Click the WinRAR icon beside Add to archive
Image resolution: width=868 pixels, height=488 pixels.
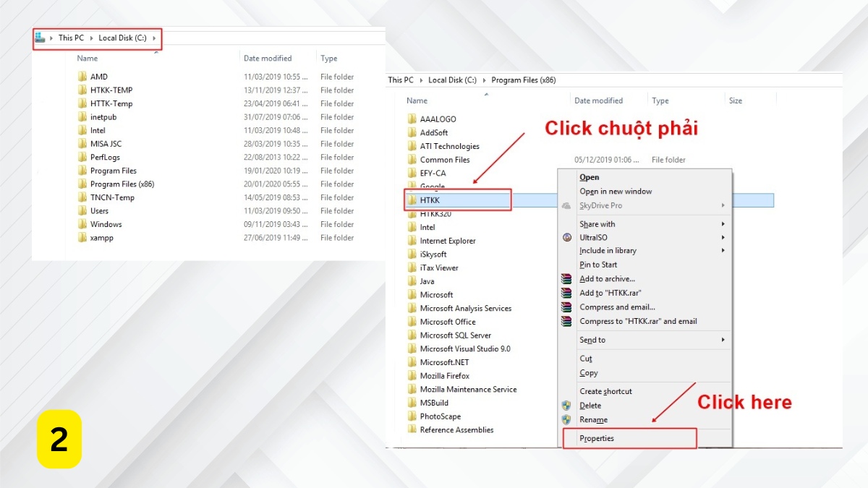(567, 278)
